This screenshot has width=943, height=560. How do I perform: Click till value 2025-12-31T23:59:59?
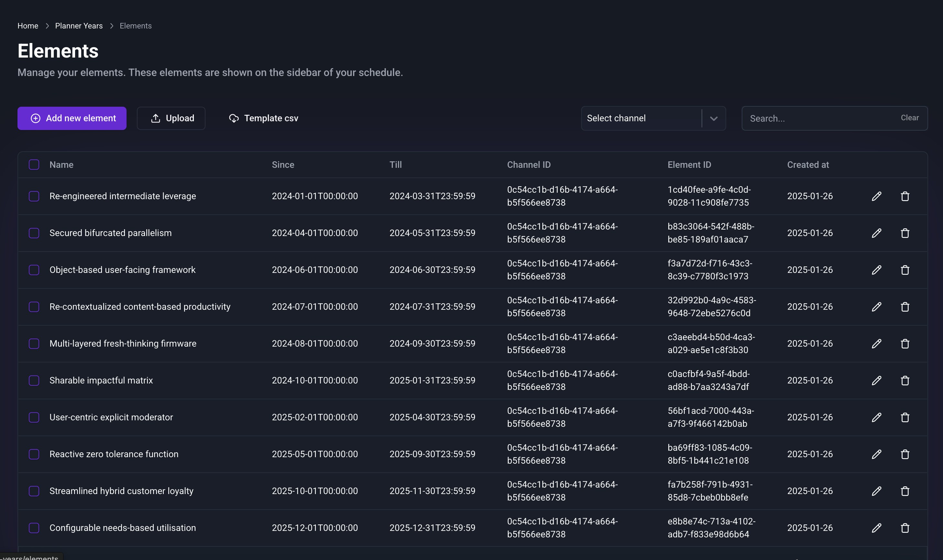pyautogui.click(x=432, y=528)
